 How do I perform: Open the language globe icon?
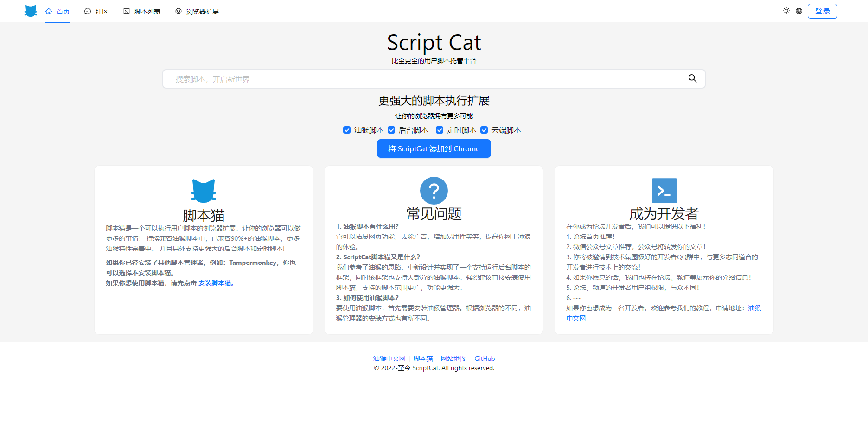(x=799, y=11)
